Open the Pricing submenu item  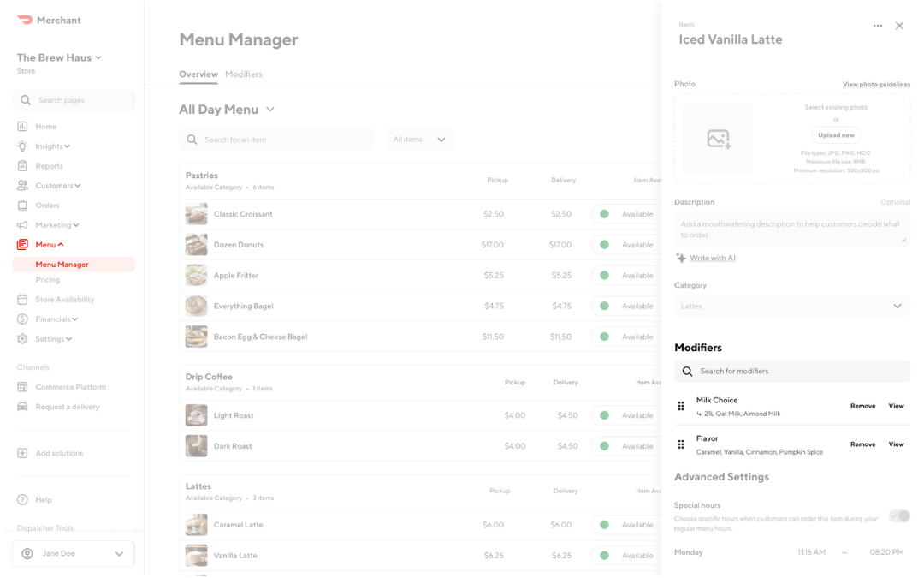(x=48, y=279)
